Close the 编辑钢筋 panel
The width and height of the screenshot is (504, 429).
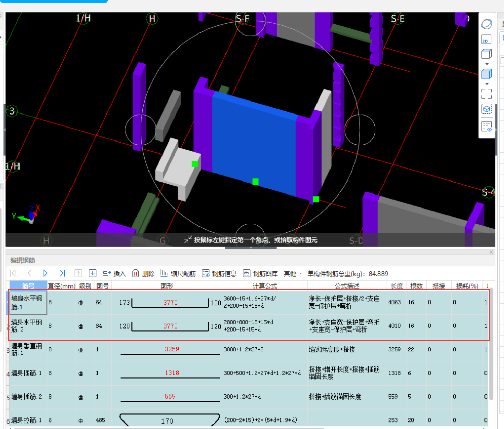(491, 252)
